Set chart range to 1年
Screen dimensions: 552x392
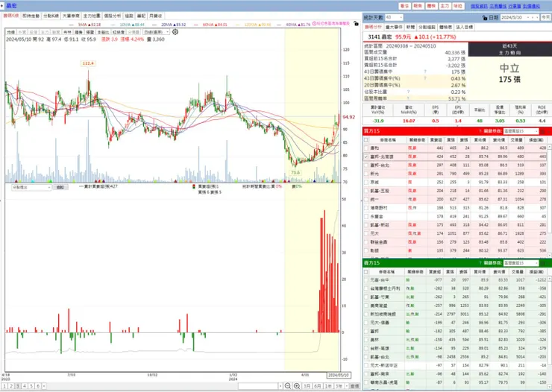pos(328,386)
